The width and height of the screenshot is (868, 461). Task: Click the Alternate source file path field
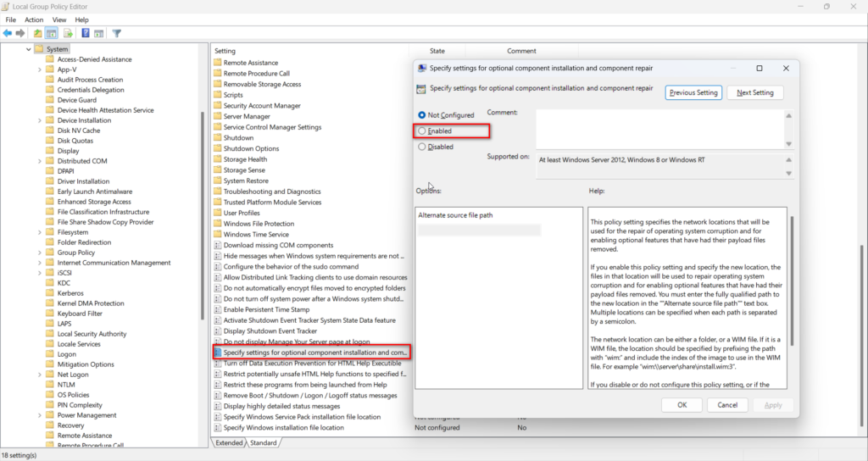pyautogui.click(x=480, y=230)
